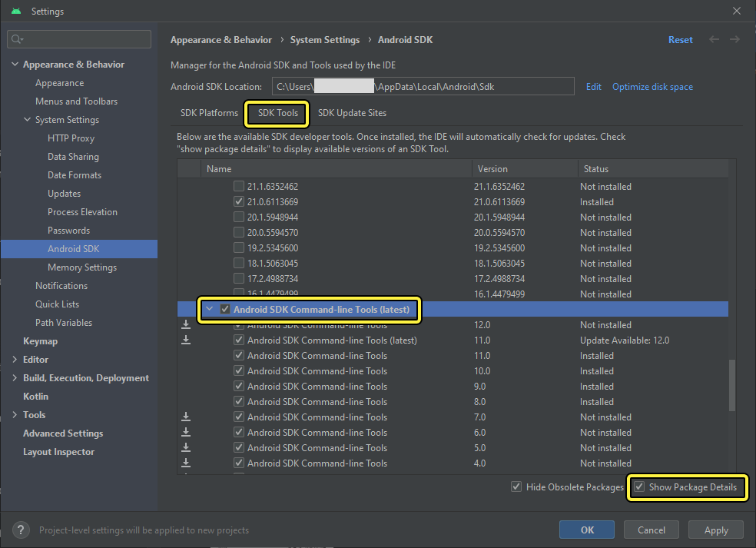Check the 17.2.4988734 package checkbox

(x=239, y=279)
